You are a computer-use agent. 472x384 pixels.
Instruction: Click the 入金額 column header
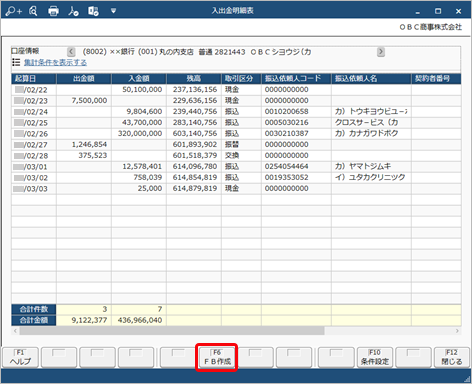tap(139, 79)
